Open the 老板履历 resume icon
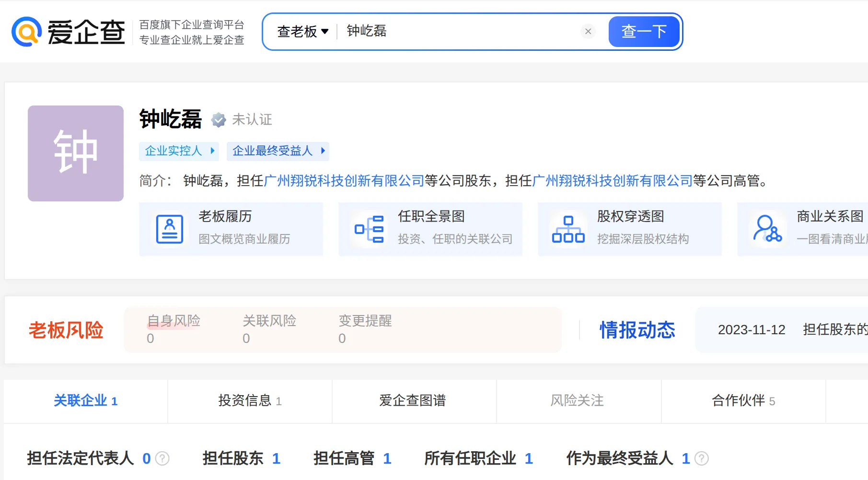 point(170,229)
